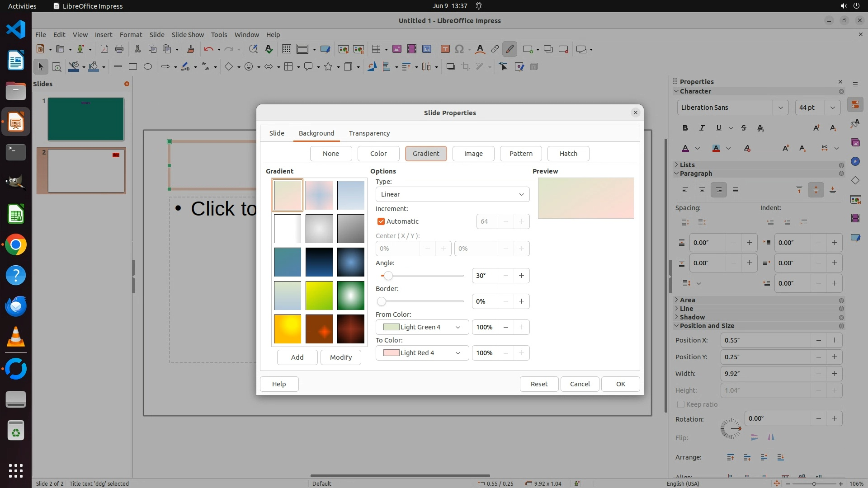Open the Slide Show menu

[188, 34]
